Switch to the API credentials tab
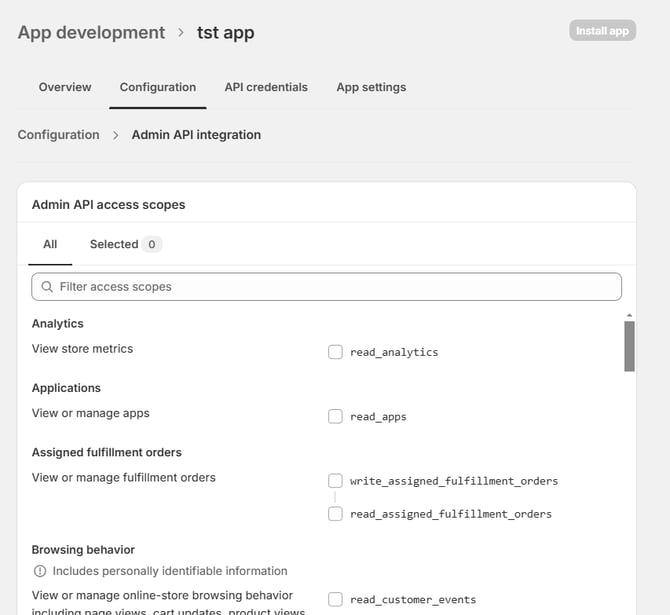Image resolution: width=670 pixels, height=615 pixels. (x=266, y=87)
